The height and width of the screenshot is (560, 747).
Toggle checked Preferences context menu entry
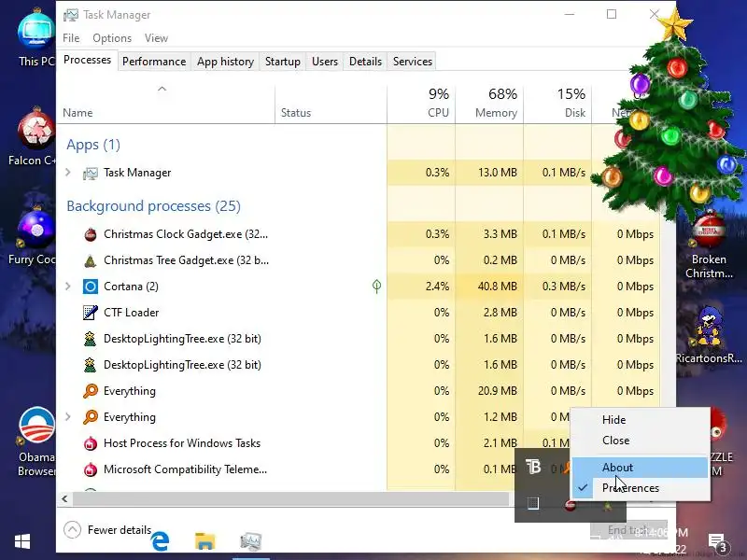(x=641, y=488)
